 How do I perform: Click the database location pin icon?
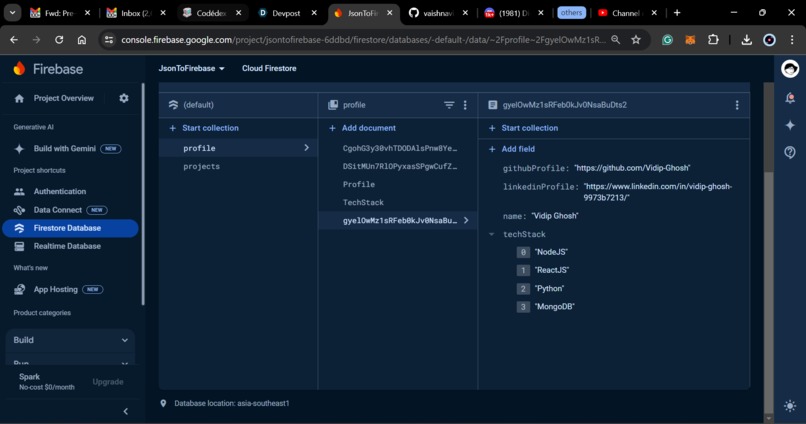point(163,403)
